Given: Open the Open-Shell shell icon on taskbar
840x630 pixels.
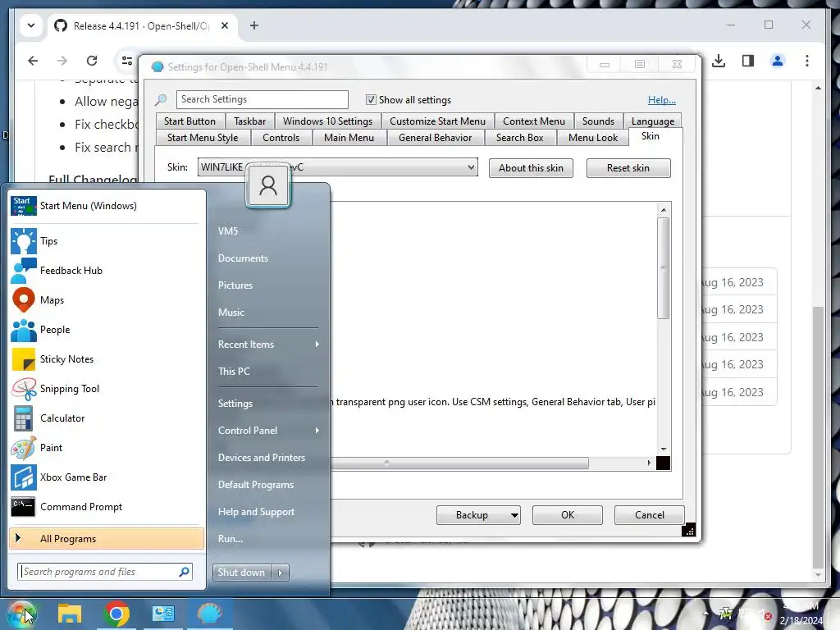Looking at the screenshot, I should click(x=209, y=614).
